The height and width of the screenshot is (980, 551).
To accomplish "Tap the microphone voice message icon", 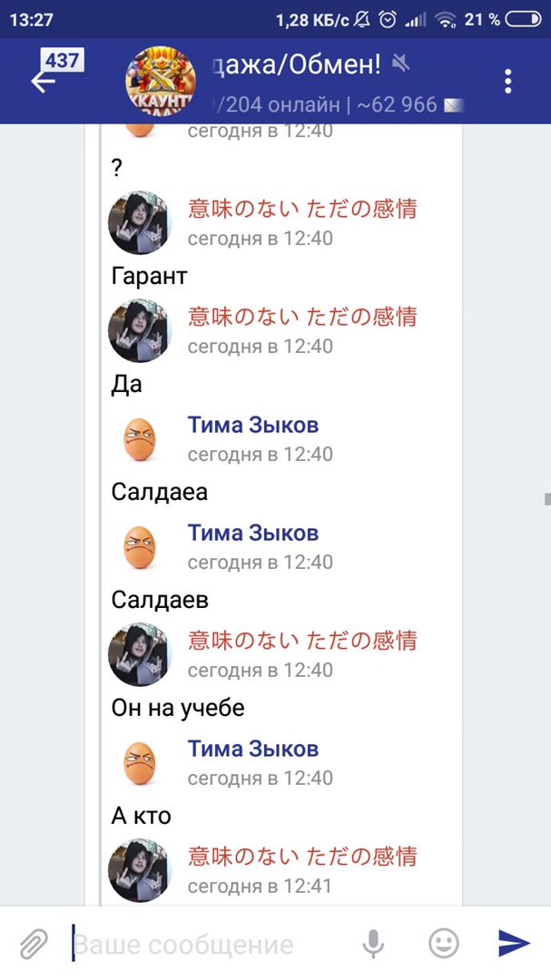I will 373,944.
